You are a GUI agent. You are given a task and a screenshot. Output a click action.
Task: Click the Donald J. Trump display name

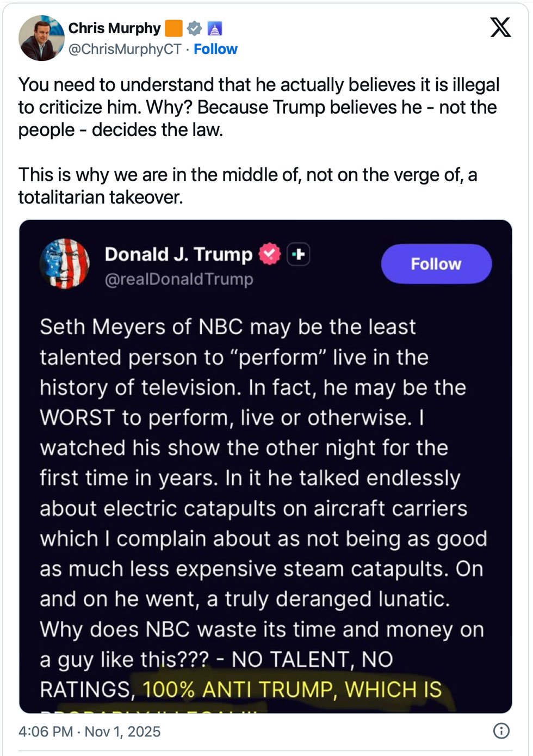point(178,254)
